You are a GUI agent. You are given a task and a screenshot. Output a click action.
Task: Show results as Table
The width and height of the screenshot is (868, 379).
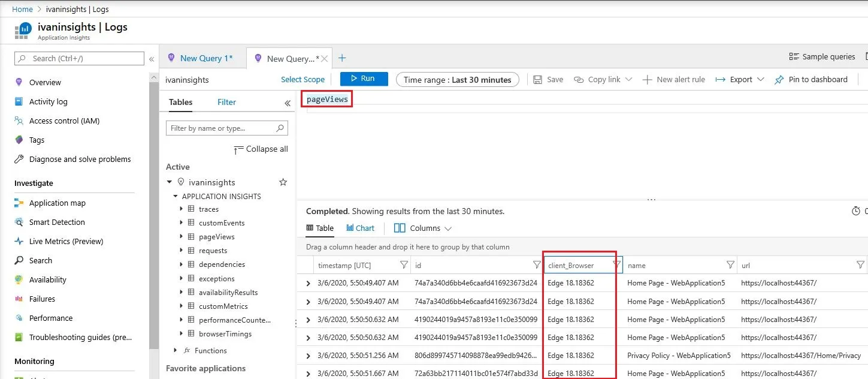pyautogui.click(x=320, y=228)
